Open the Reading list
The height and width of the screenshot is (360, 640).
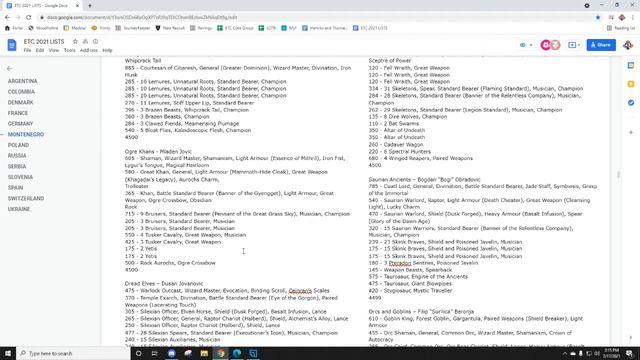[x=621, y=28]
